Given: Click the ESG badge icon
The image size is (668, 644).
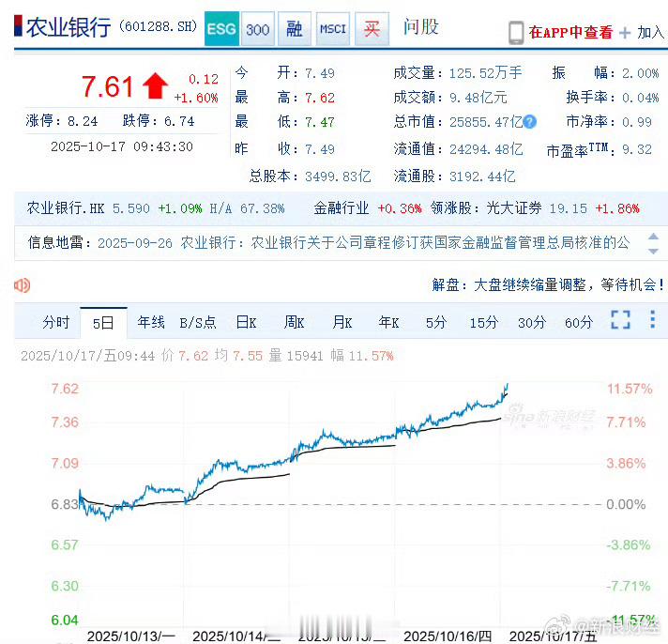Looking at the screenshot, I should coord(221,28).
